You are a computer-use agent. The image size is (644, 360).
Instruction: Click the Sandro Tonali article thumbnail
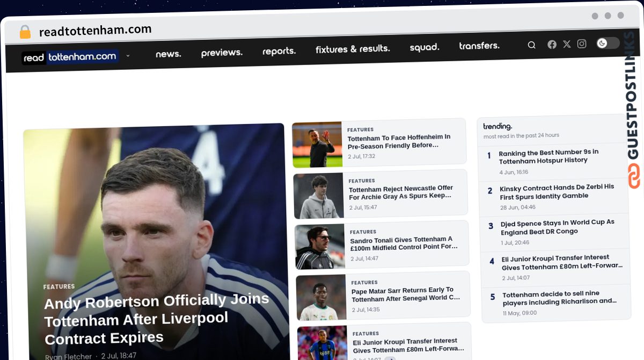coord(320,247)
